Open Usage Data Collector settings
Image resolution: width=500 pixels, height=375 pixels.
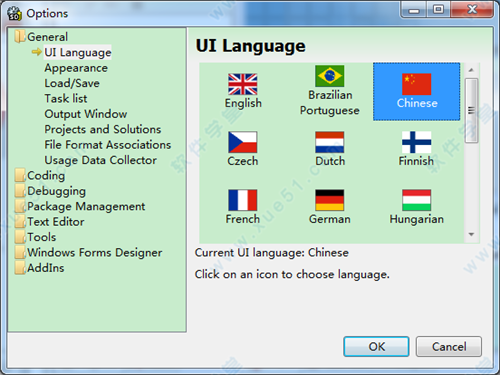(x=100, y=160)
